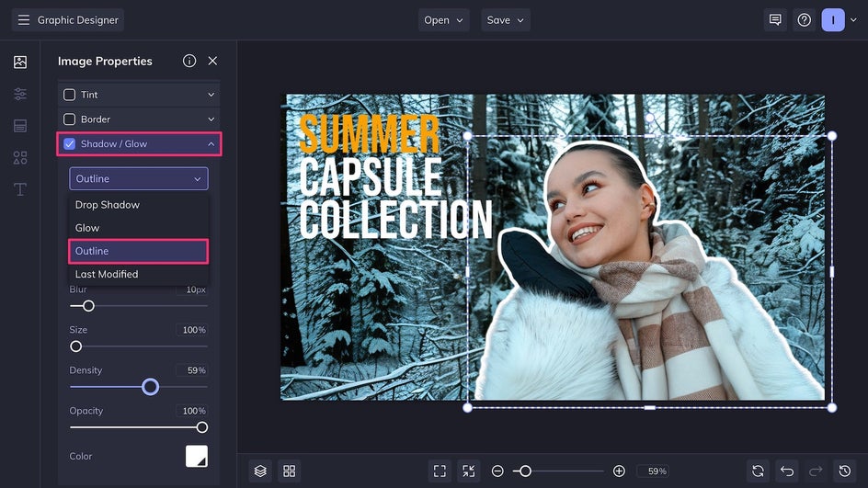Redo the last action
868x488 pixels.
coord(816,471)
